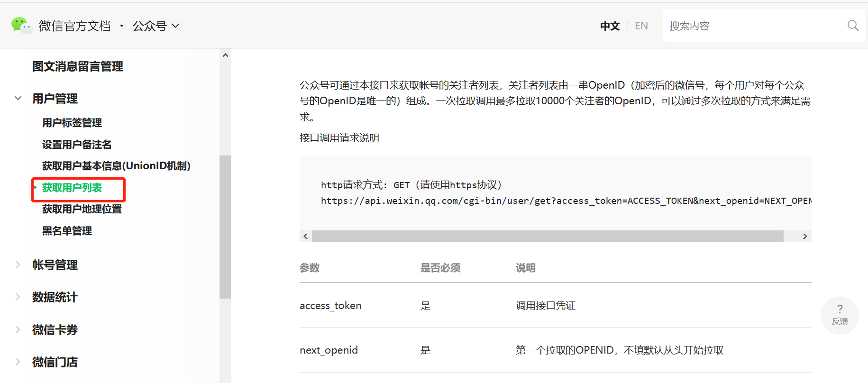Click the 用户管理 section title

click(x=55, y=99)
